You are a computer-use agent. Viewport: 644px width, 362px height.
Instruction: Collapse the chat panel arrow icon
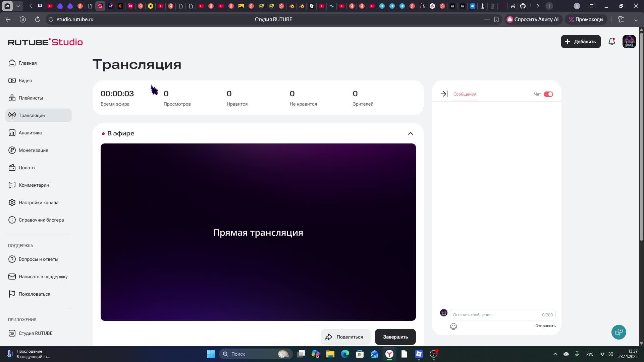[x=444, y=94]
